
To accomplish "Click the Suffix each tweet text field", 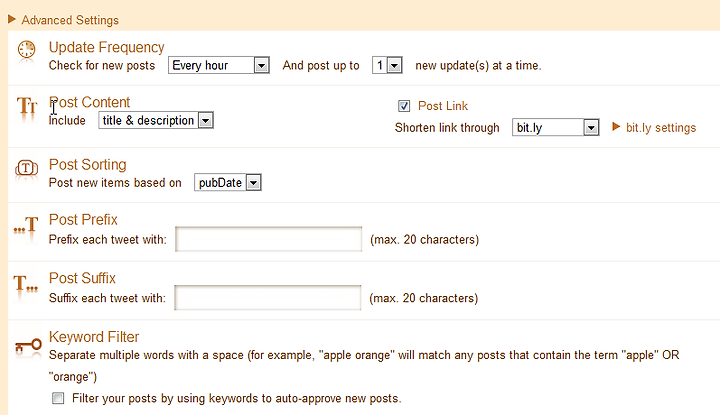I will (268, 297).
